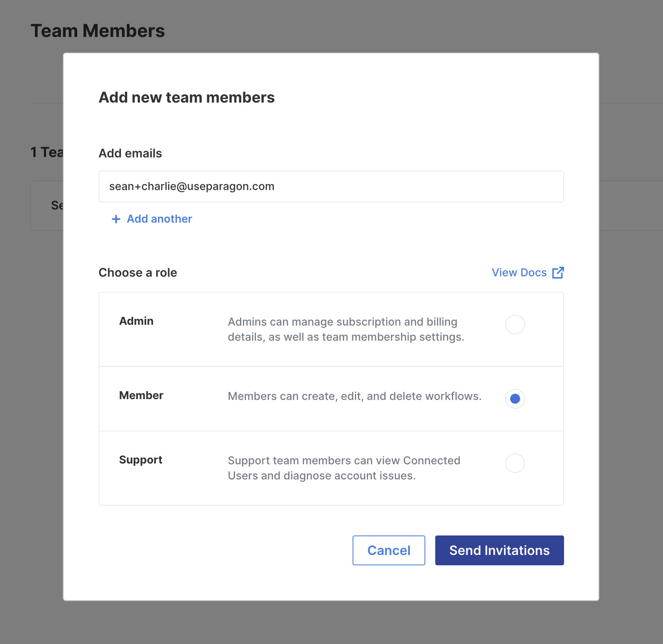The height and width of the screenshot is (644, 663).
Task: Select the Admin role radio button
Action: (x=515, y=324)
